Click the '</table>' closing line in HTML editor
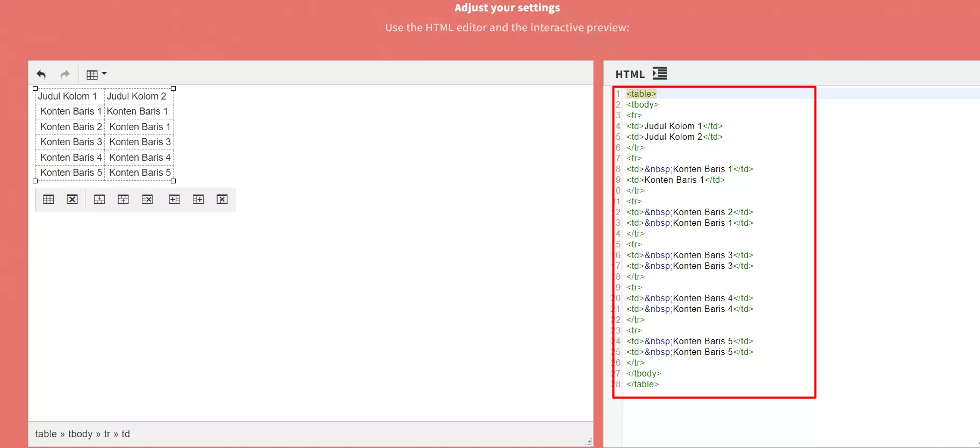Screen dimensions: 980x448 click(x=642, y=384)
